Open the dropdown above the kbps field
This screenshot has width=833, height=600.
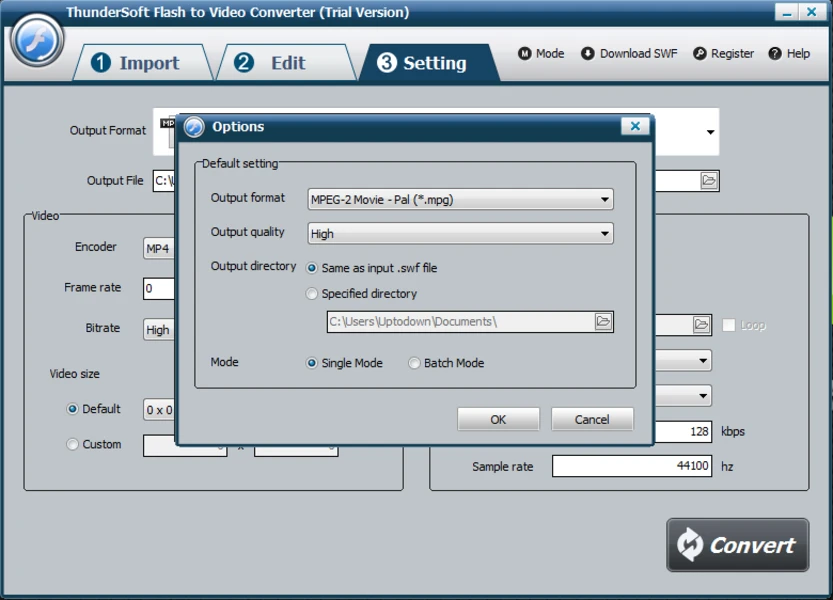(x=683, y=396)
